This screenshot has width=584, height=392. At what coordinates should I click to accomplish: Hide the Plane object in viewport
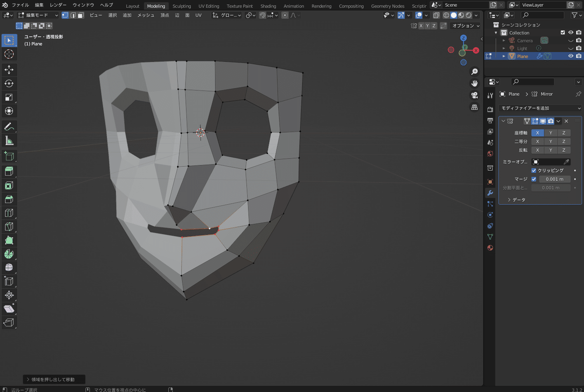571,56
